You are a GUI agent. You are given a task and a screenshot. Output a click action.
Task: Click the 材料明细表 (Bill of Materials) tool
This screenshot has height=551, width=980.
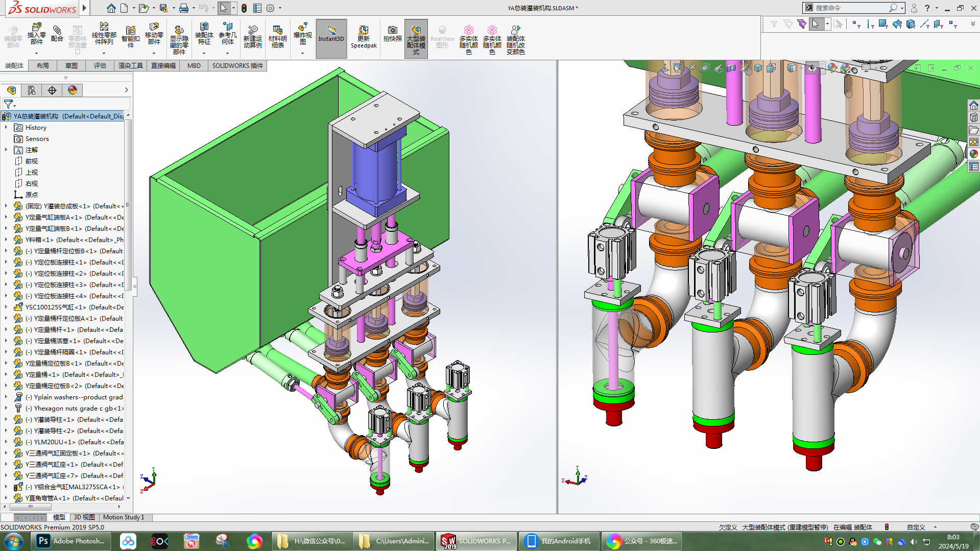tap(277, 37)
